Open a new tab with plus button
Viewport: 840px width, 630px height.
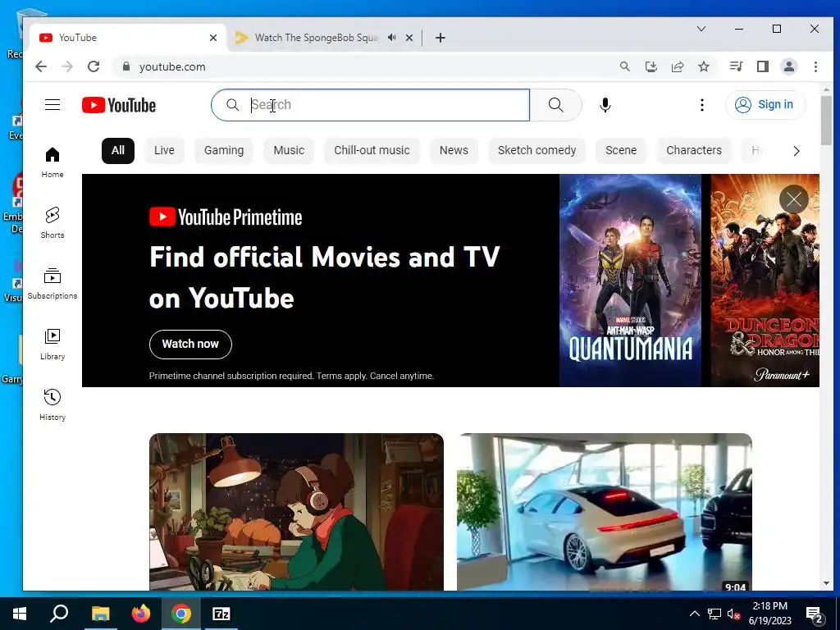tap(441, 38)
